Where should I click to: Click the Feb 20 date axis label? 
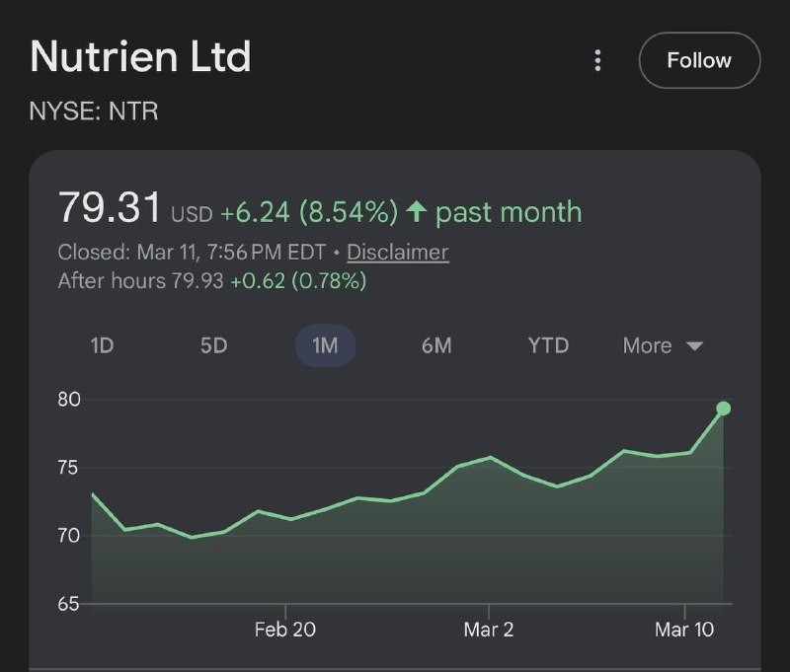click(x=285, y=630)
